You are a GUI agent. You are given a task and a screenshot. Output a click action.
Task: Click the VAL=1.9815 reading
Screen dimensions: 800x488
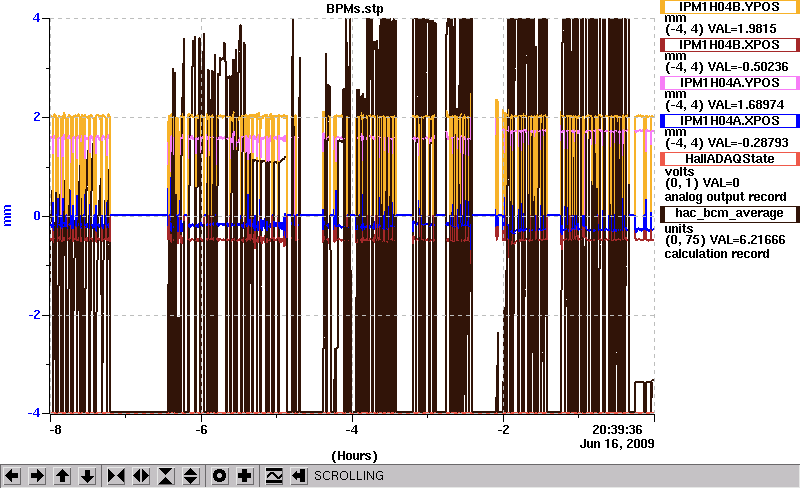(x=744, y=29)
